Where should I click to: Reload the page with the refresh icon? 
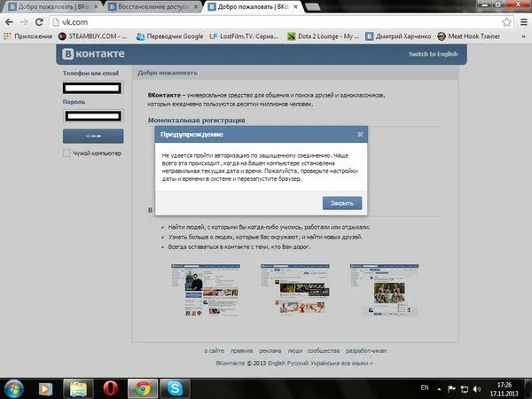click(x=39, y=22)
